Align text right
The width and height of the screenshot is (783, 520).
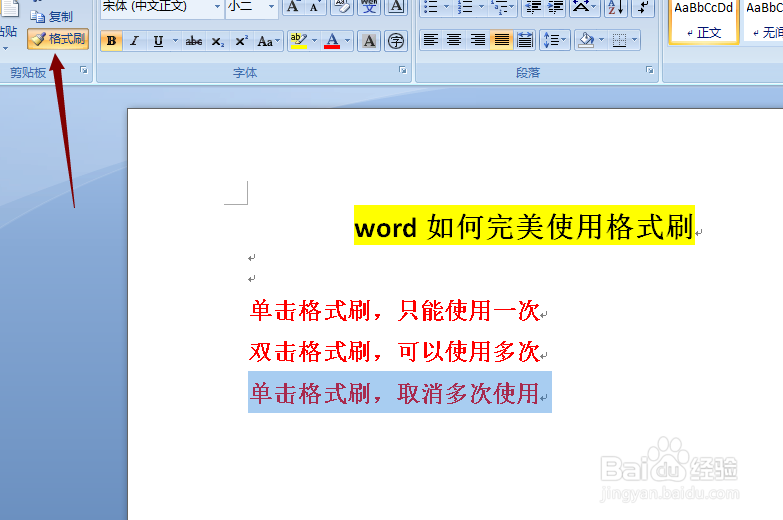coord(478,40)
